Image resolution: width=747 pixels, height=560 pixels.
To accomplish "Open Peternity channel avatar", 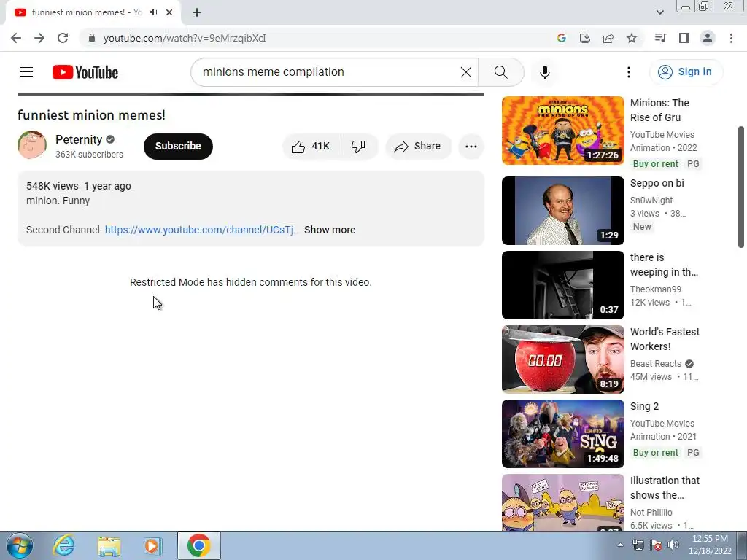I will 32,145.
